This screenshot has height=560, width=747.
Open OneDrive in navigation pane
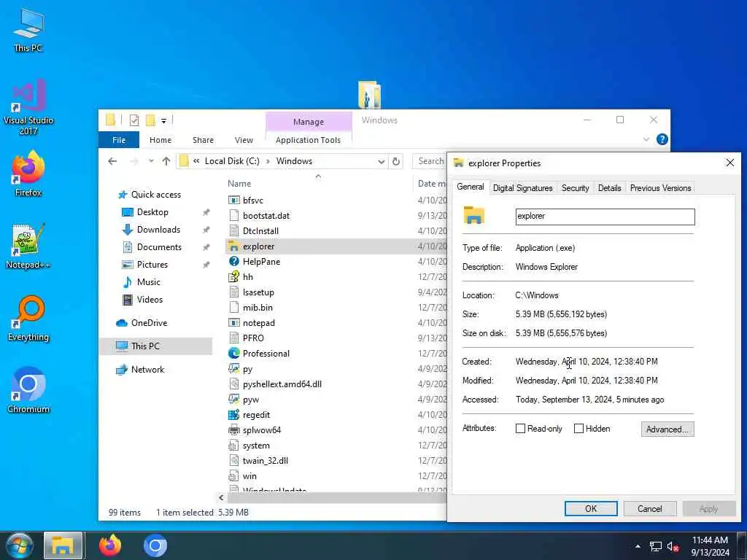tap(149, 323)
